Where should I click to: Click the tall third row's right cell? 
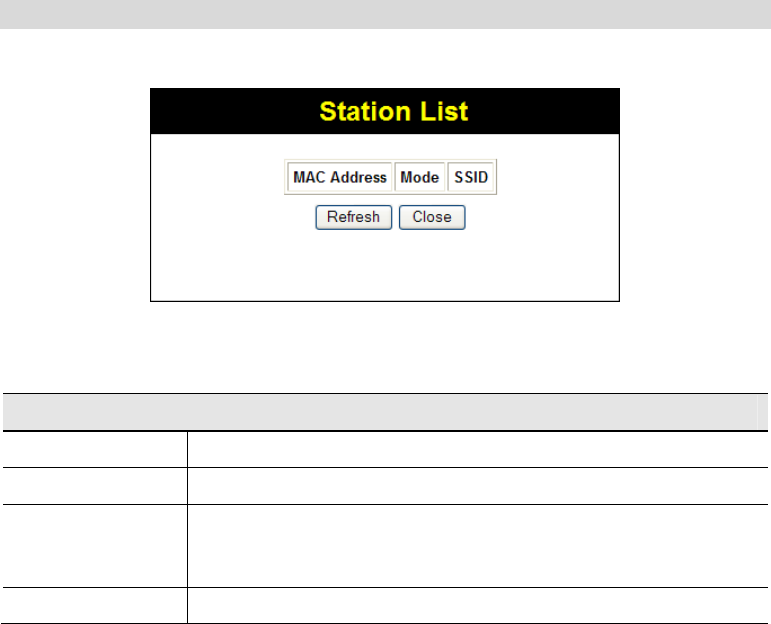(478, 546)
